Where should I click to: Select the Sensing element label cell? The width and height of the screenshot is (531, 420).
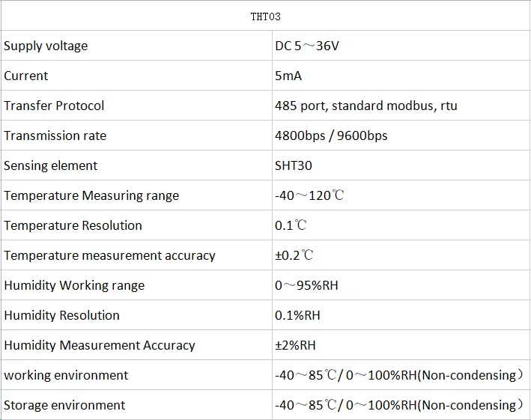point(51,165)
